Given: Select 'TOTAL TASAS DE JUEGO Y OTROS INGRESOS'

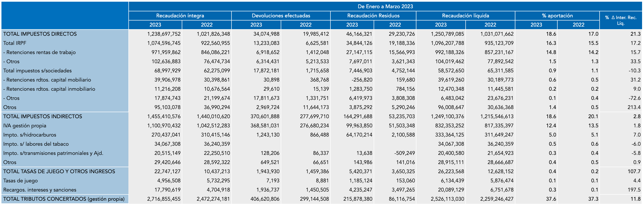Looking at the screenshot, I should pyautogui.click(x=59, y=172).
